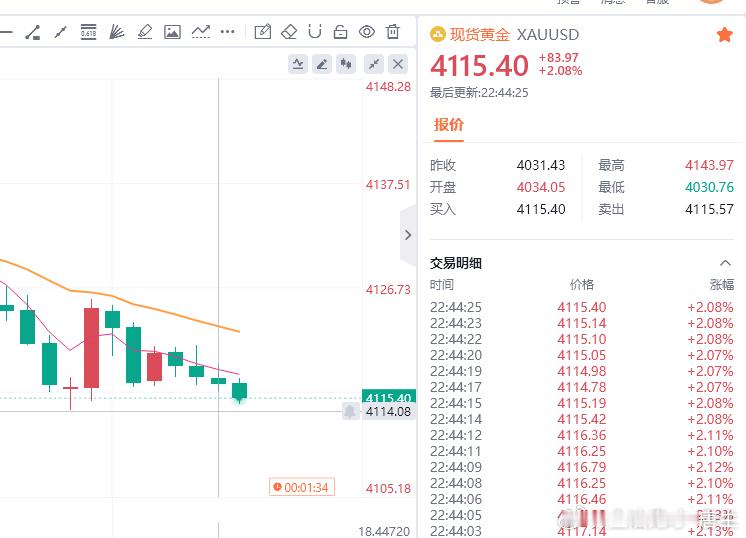746x538 pixels.
Task: Toggle favorite star for XAUUSD
Action: pos(724,35)
